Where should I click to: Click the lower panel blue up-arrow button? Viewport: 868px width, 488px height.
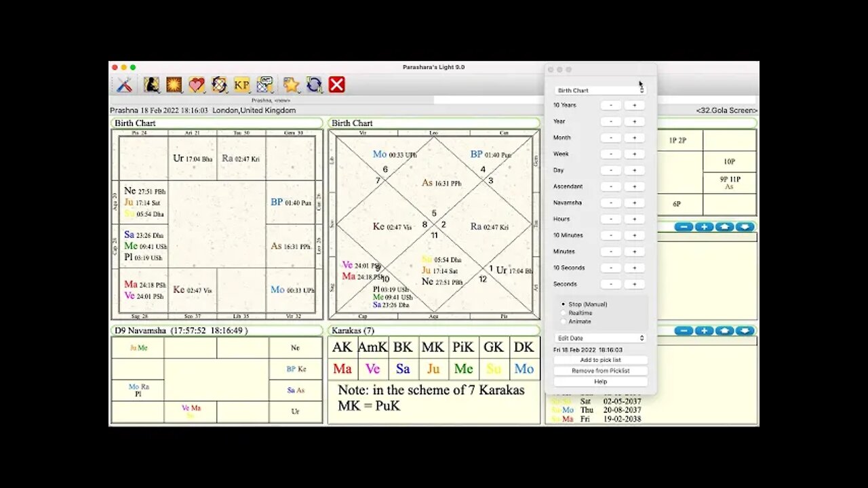point(724,331)
